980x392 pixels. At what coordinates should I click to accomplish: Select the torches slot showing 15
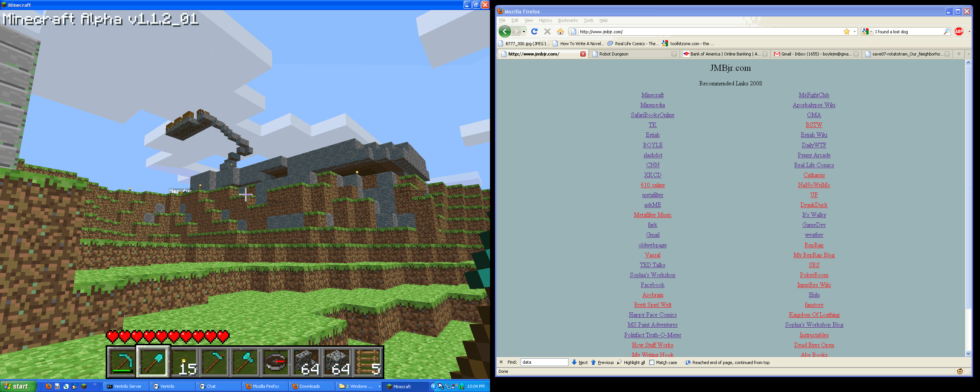point(184,362)
